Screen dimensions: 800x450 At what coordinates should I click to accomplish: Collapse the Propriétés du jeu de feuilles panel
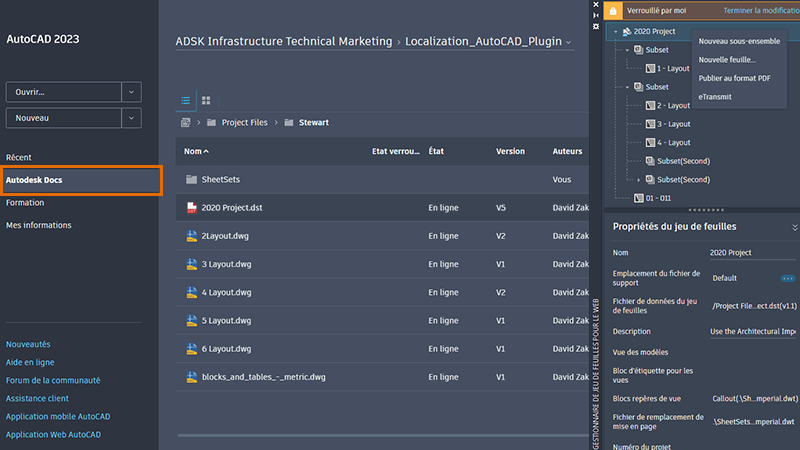pos(794,227)
